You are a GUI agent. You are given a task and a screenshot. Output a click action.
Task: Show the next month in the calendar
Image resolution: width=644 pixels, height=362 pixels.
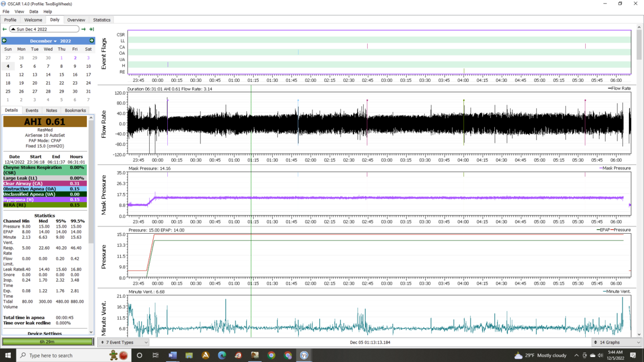pyautogui.click(x=92, y=41)
